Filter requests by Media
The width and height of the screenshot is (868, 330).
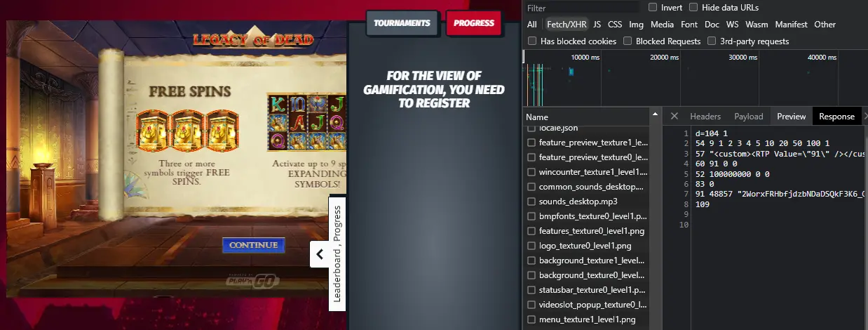pos(662,25)
